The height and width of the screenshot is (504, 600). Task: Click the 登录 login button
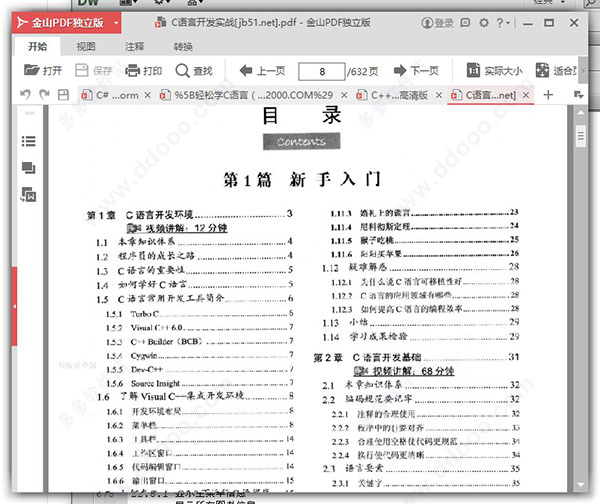(x=437, y=23)
